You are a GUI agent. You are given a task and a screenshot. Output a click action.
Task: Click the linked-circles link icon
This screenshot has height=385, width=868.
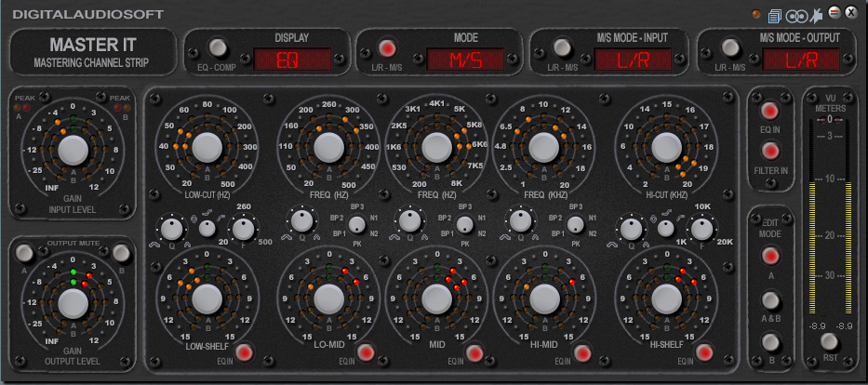[796, 17]
